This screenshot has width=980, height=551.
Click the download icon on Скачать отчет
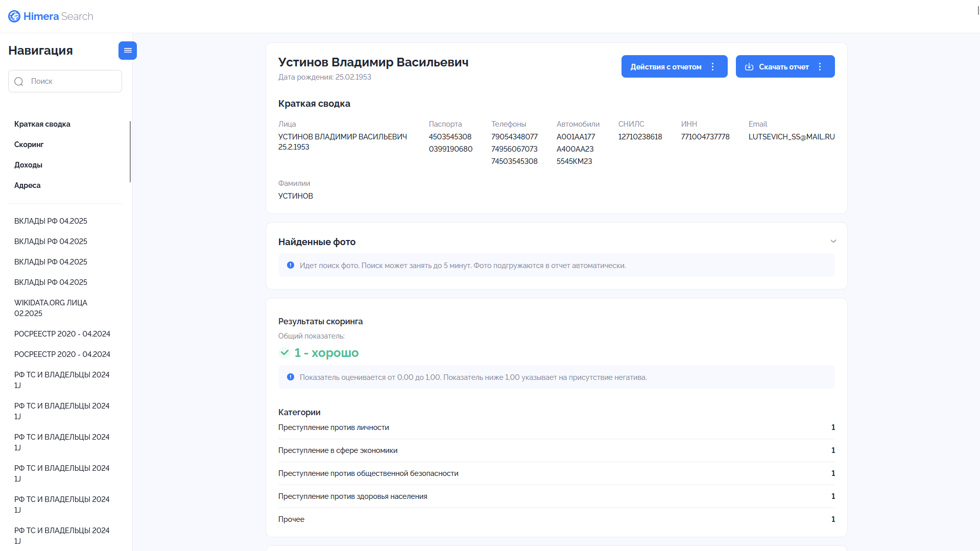click(749, 67)
